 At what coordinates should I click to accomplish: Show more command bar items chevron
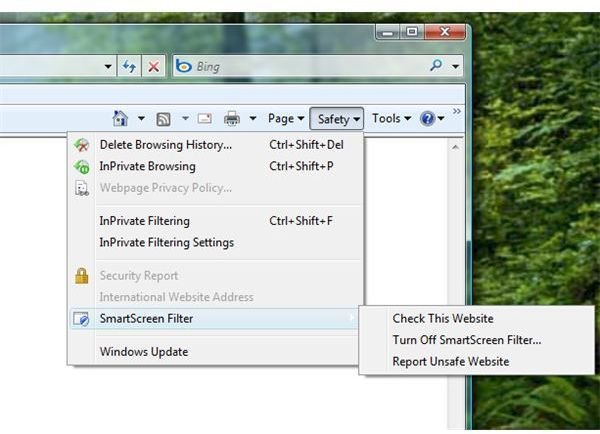pyautogui.click(x=457, y=111)
